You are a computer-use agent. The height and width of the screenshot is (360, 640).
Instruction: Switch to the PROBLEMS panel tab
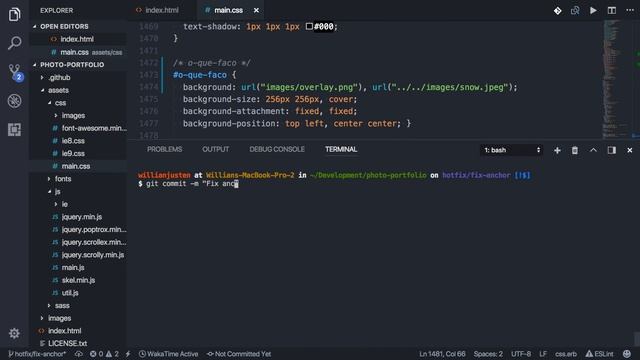[x=164, y=149]
